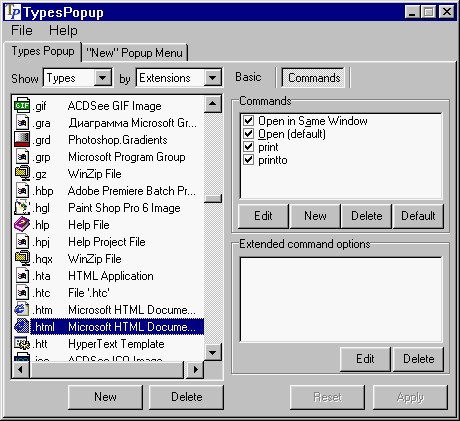Click New in Commands group
460x421 pixels.
point(315,216)
